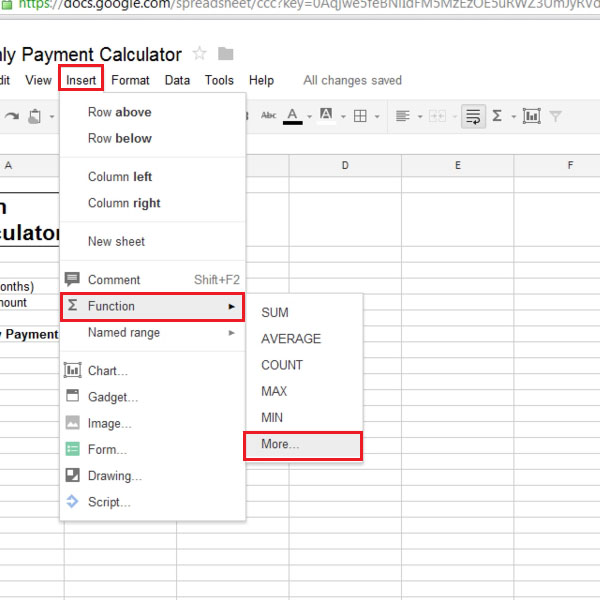Choose Script... menu entry
Screen dimensions: 600x600
coord(153,502)
